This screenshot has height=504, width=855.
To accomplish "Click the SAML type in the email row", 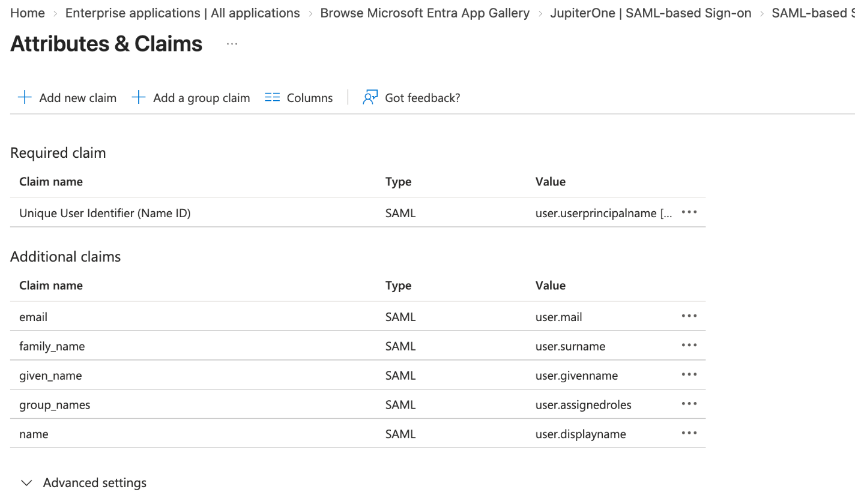I will pos(400,317).
